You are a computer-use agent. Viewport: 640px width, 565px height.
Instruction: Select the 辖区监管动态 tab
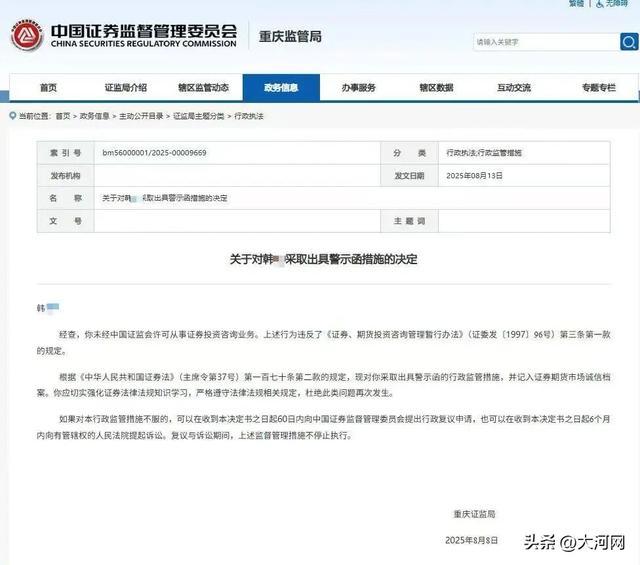tap(203, 88)
